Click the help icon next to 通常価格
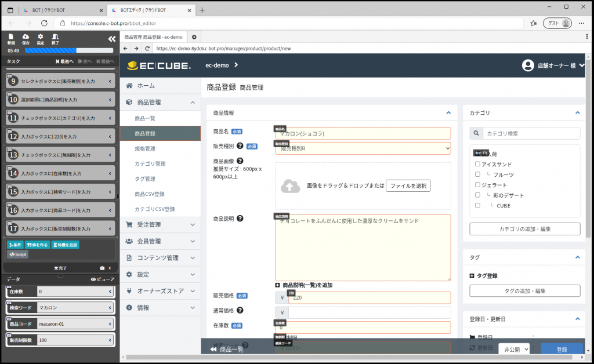The image size is (594, 364). tap(240, 310)
